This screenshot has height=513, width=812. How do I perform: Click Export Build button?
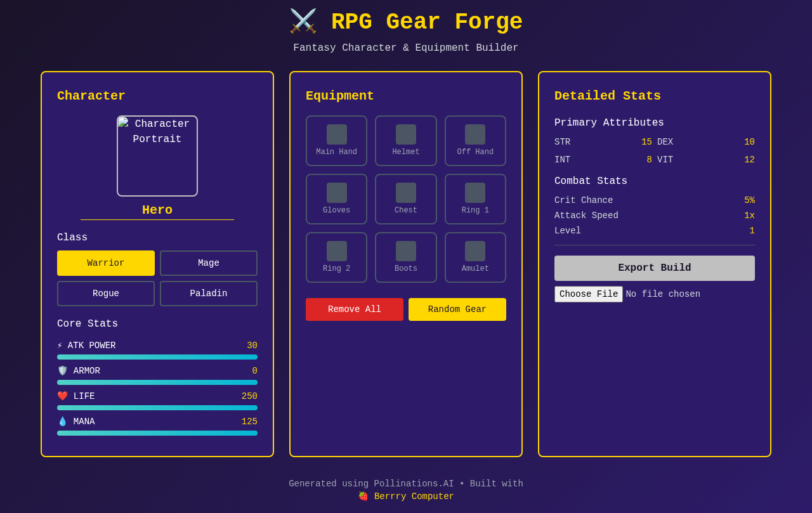tap(655, 268)
